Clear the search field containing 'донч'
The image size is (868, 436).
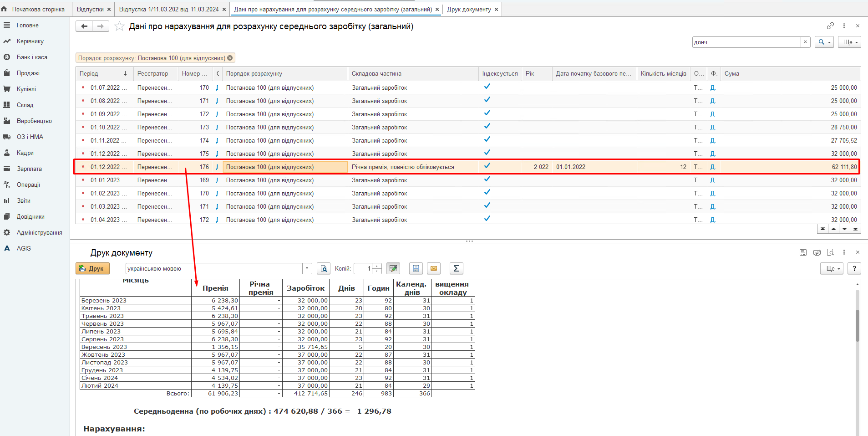pyautogui.click(x=805, y=42)
